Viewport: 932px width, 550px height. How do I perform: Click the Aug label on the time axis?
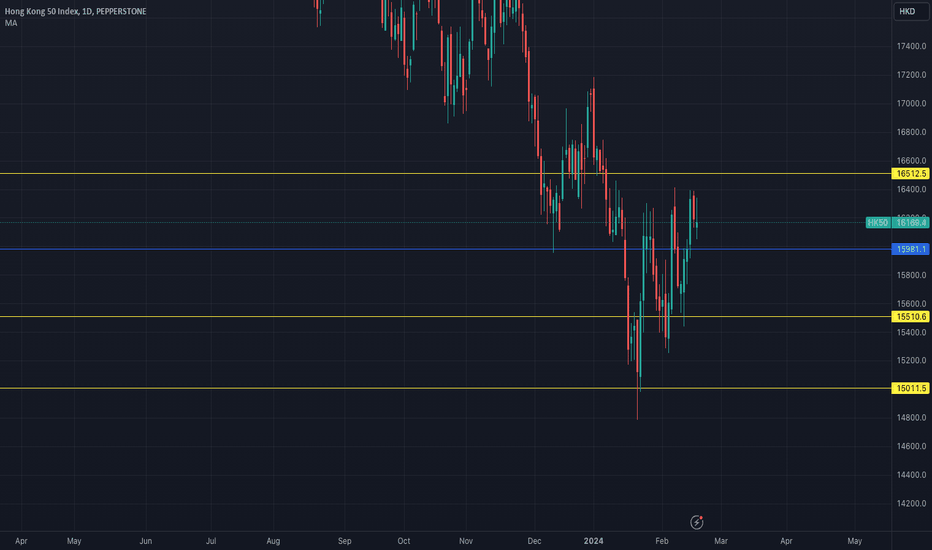tap(273, 541)
